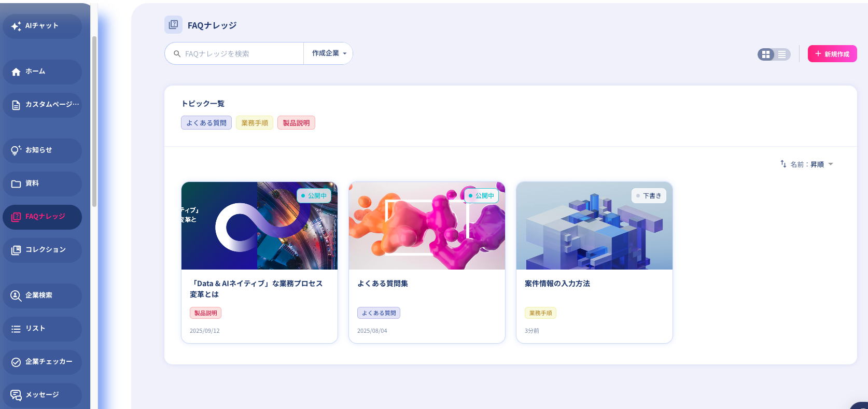This screenshot has width=868, height=409.
Task: Open 企業チェッカー checkmark icon
Action: point(16,362)
